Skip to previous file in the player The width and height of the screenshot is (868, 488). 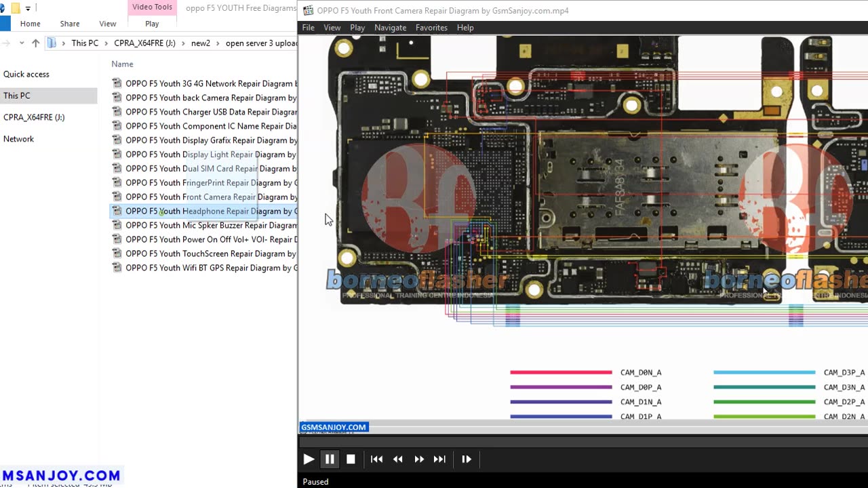[376, 459]
